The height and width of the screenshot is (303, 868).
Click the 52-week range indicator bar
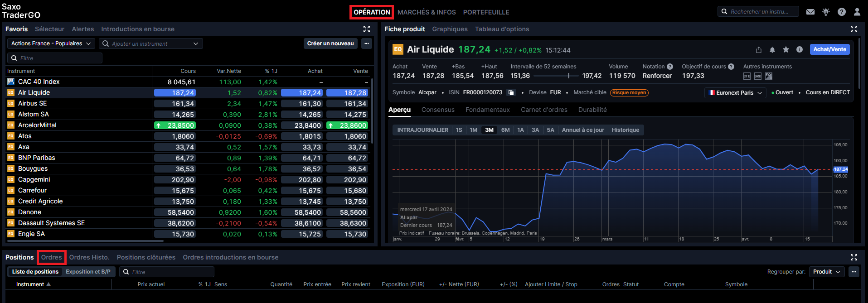pyautogui.click(x=556, y=76)
